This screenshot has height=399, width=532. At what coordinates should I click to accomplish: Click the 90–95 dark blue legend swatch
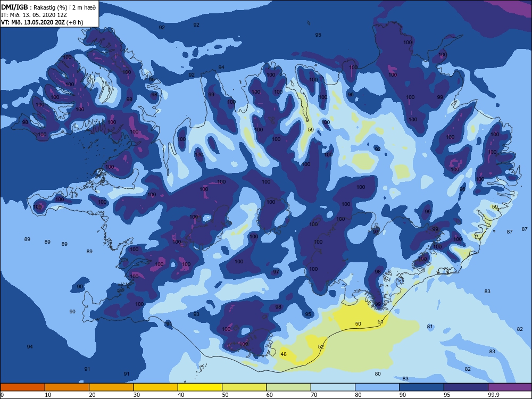(422, 387)
